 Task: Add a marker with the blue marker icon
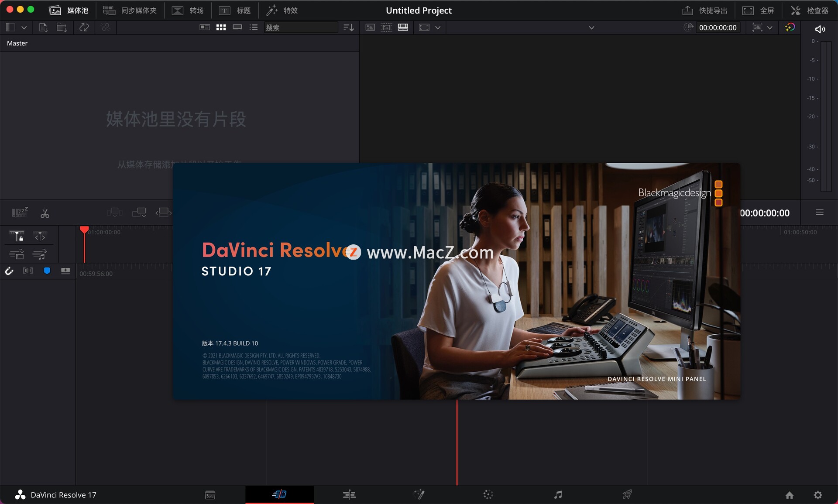(x=47, y=271)
